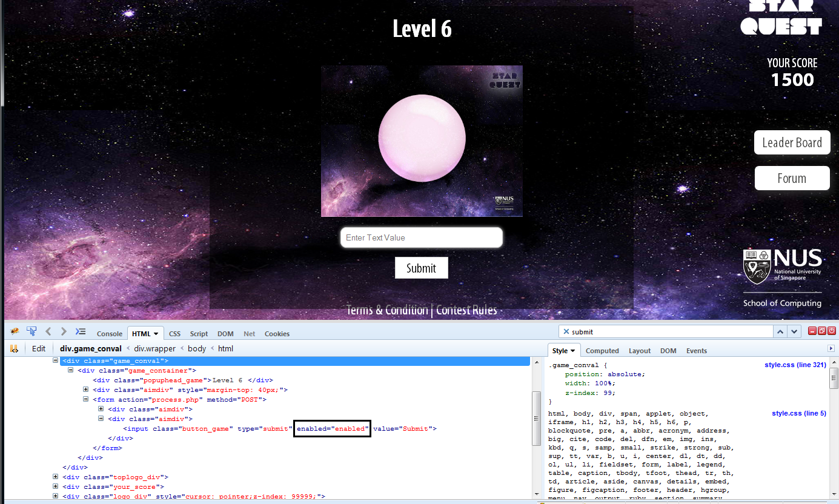Click the Star Quest logo at top right
839x504 pixels.
pyautogui.click(x=781, y=18)
